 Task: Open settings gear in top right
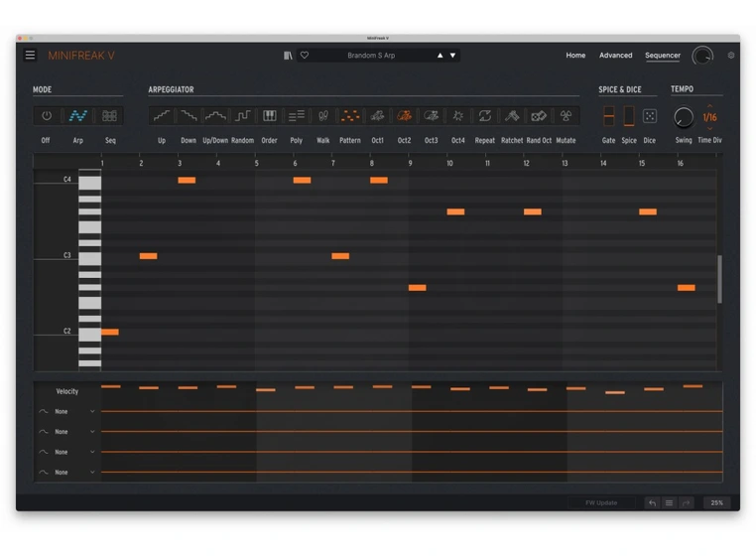[731, 56]
